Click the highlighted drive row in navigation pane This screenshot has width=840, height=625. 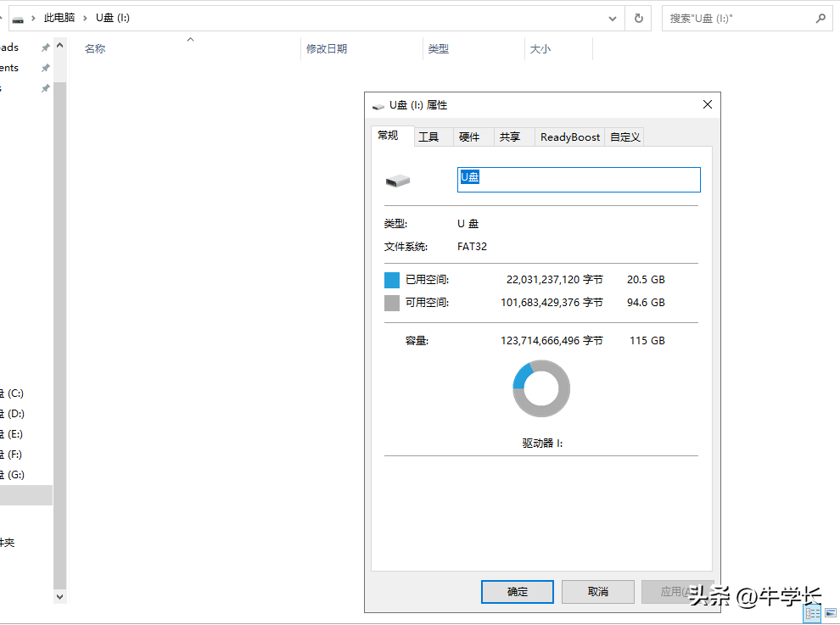click(26, 495)
